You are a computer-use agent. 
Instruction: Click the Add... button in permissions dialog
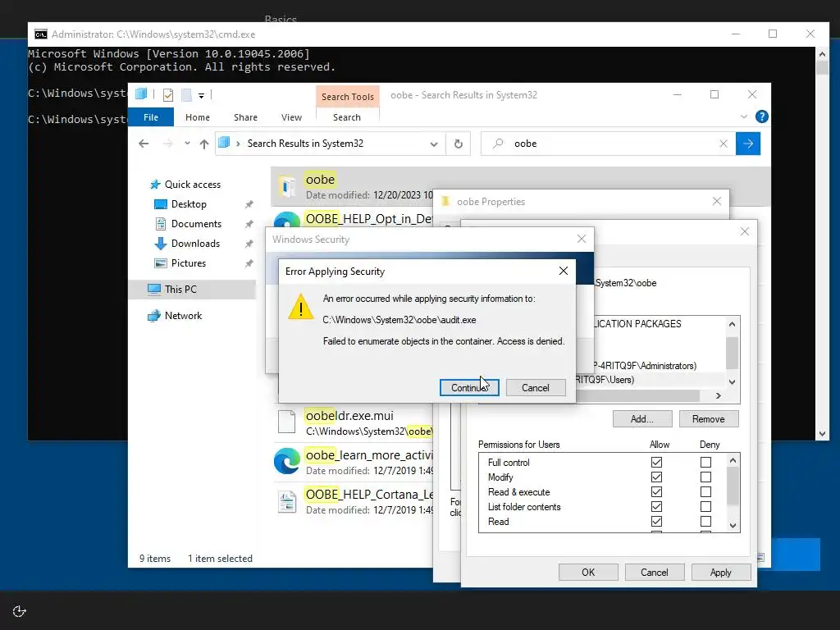click(x=641, y=419)
